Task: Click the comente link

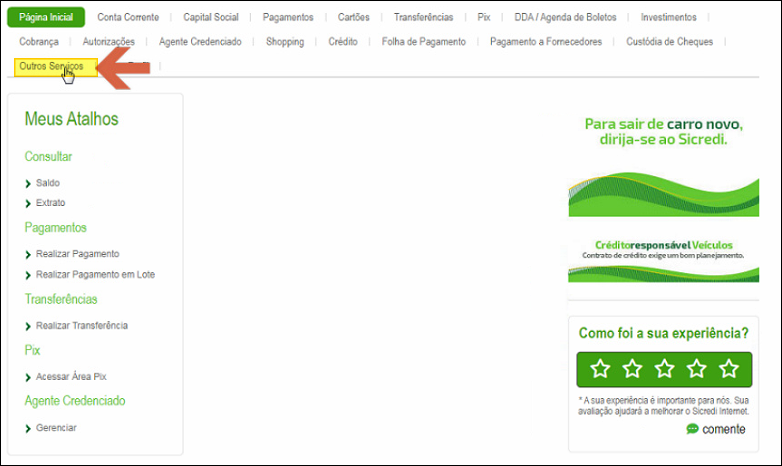Action: (x=724, y=429)
